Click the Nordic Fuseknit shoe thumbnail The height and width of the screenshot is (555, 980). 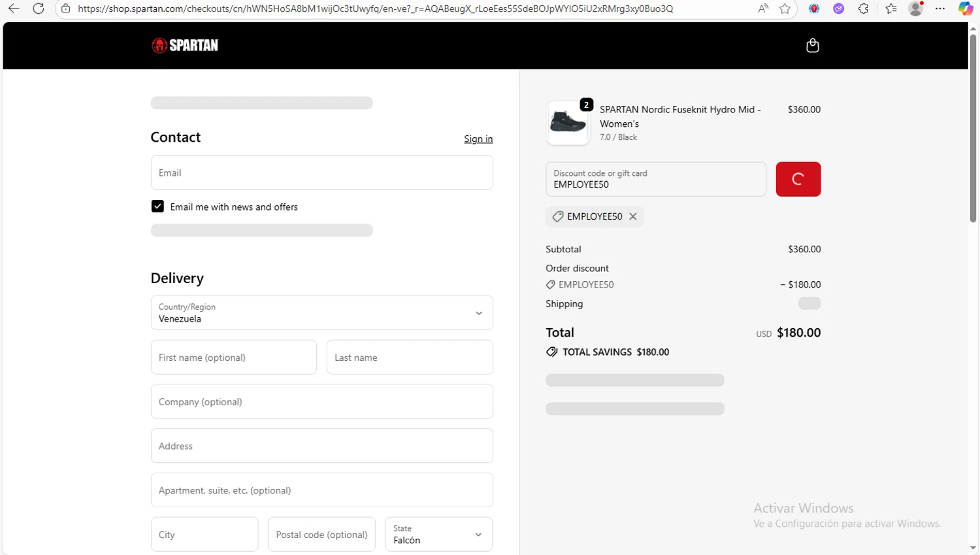pyautogui.click(x=568, y=123)
